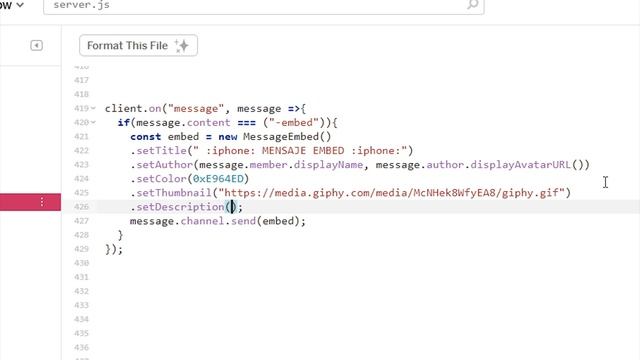This screenshot has height=360, width=640.
Task: Open the dropdown chevron beside the project name
Action: tap(20, 5)
